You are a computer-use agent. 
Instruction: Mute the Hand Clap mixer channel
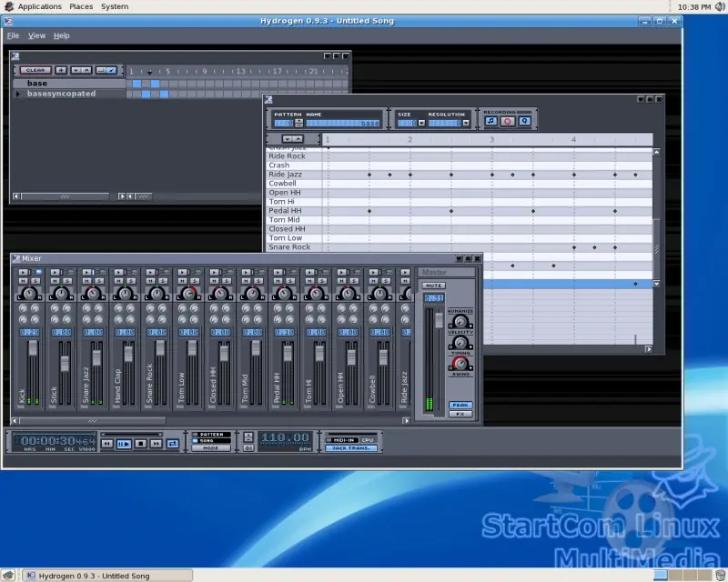(119, 281)
